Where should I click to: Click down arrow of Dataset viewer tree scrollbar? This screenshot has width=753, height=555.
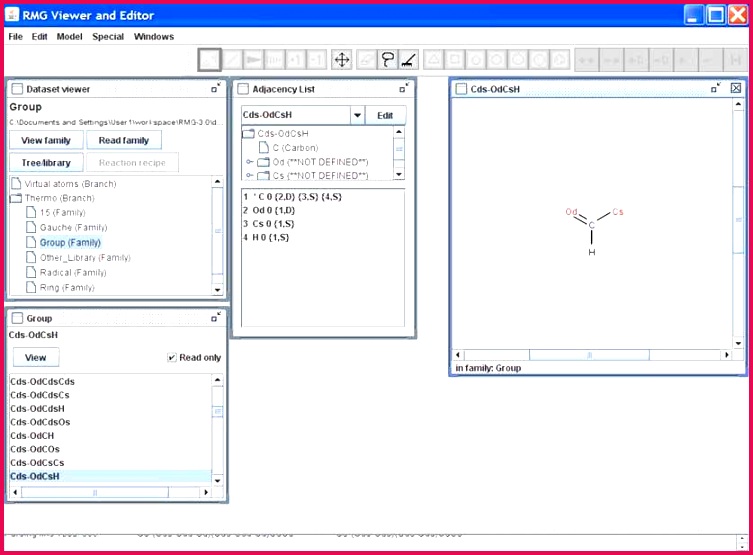click(218, 290)
